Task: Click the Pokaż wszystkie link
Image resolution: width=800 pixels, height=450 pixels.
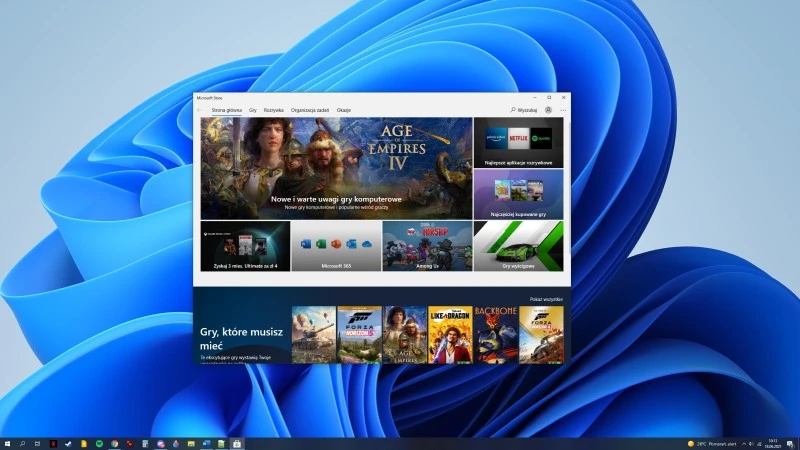Action: pyautogui.click(x=546, y=299)
